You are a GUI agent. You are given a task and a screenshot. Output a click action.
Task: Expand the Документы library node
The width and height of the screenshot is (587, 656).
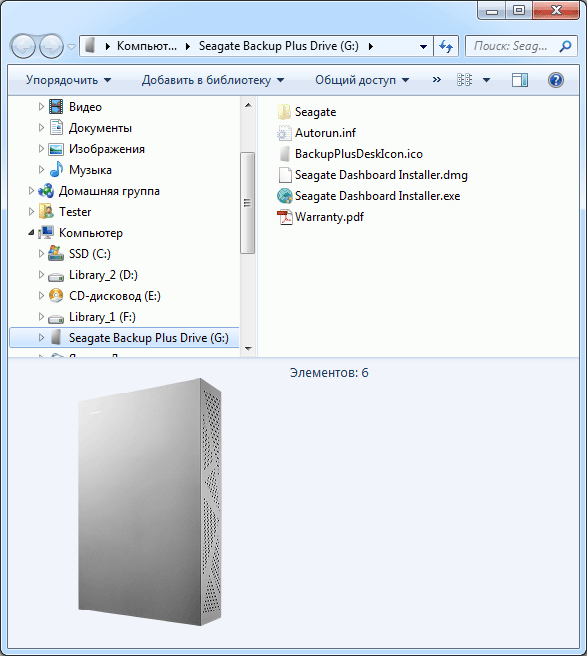41,128
